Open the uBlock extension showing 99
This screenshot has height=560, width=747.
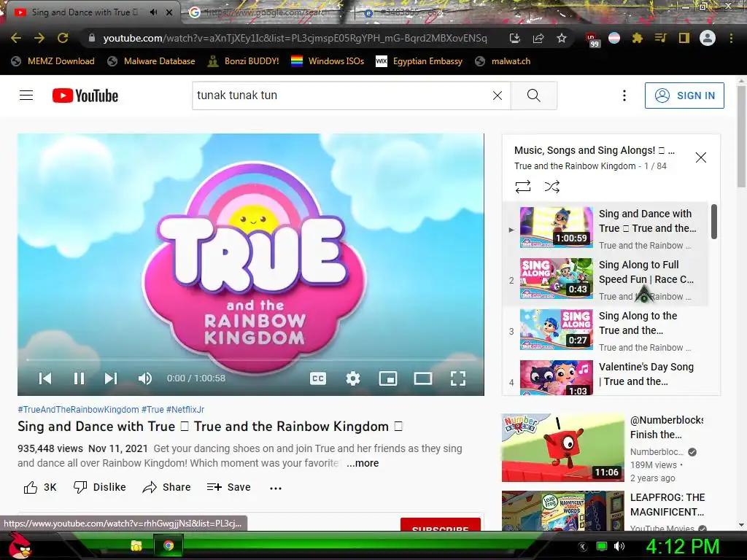[x=592, y=39]
